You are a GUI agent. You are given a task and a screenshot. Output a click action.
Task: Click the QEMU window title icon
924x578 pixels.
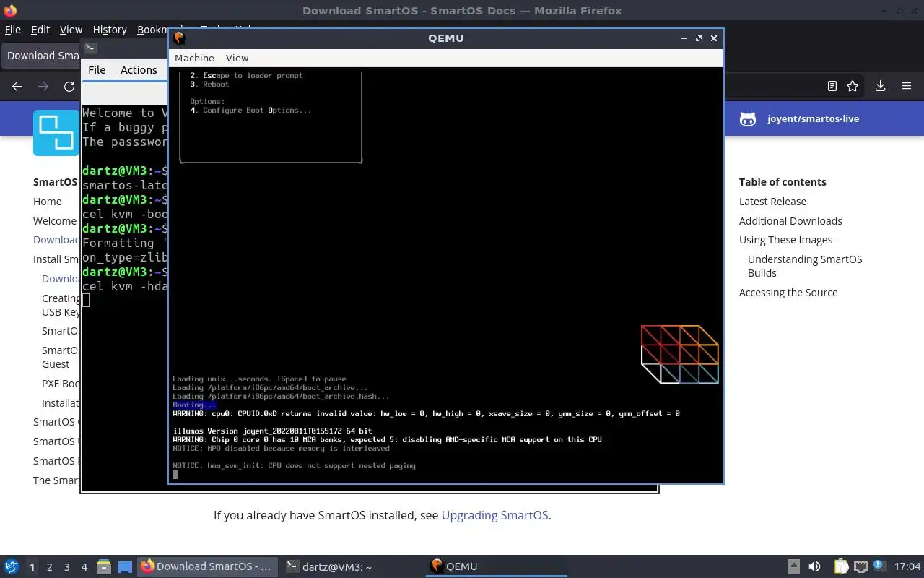click(x=180, y=38)
